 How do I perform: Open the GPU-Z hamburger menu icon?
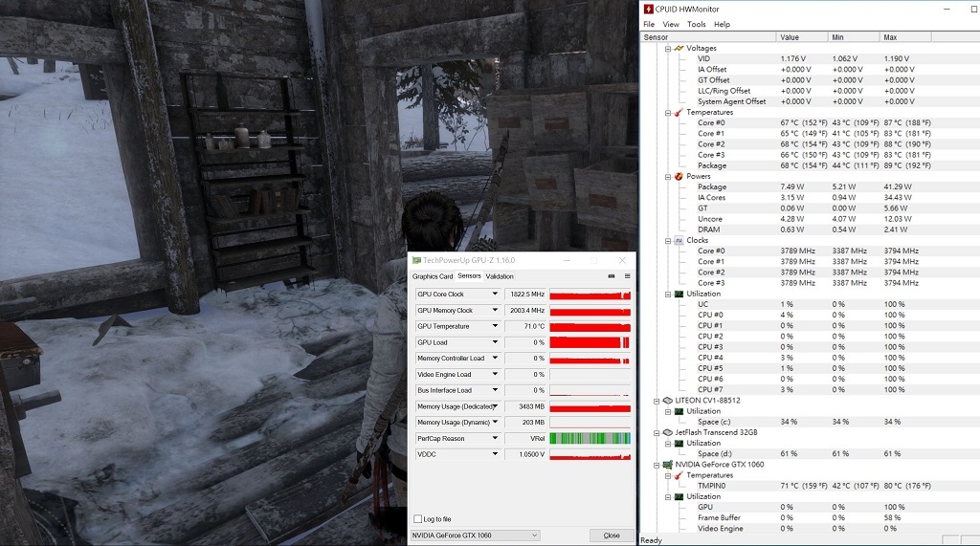point(627,276)
